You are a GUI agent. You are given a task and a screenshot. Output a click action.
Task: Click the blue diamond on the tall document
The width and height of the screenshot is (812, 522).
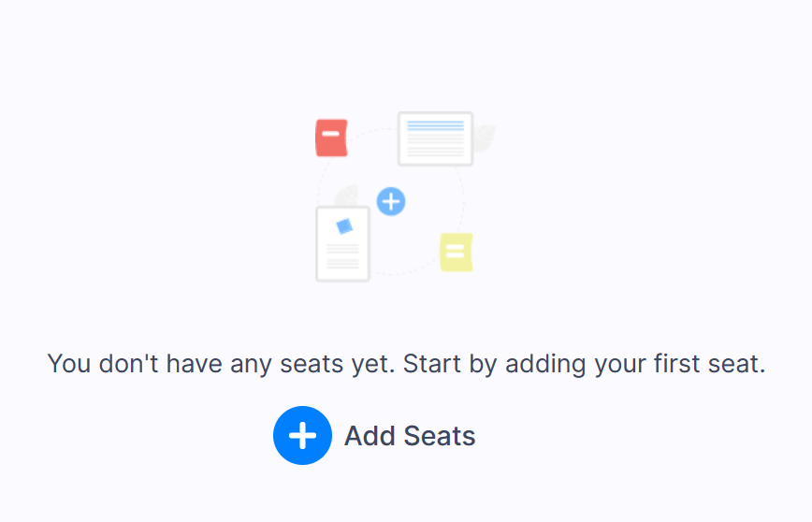pyautogui.click(x=344, y=226)
